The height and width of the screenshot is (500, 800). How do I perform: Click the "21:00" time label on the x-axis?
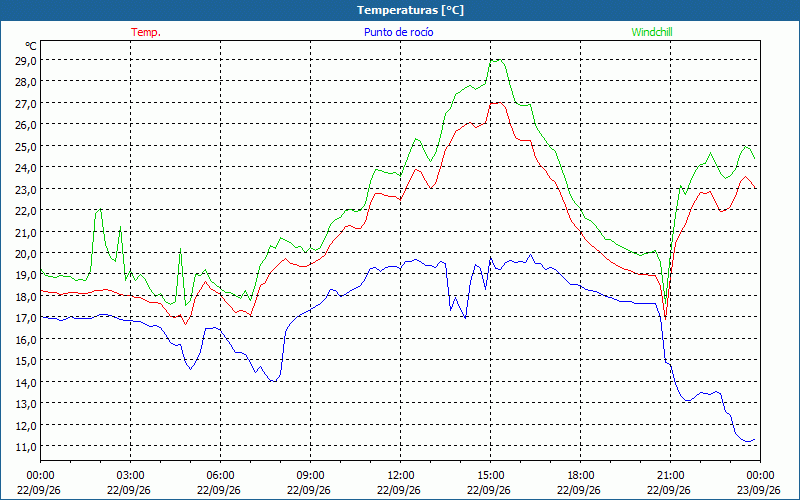point(670,476)
